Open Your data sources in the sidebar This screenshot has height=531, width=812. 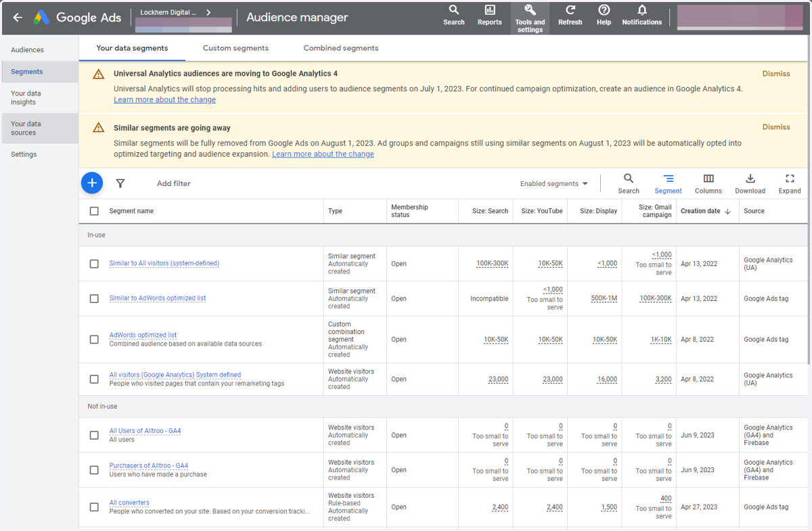click(39, 129)
